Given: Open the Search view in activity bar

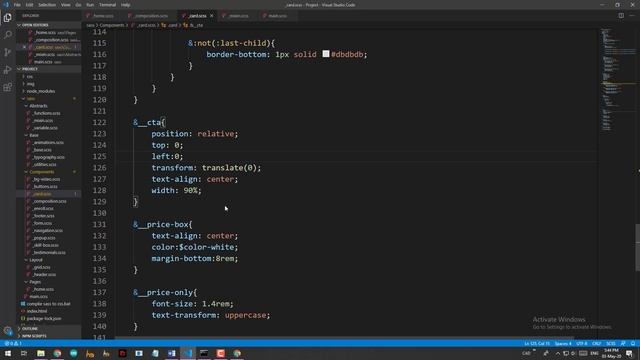Looking at the screenshot, I should click(x=7, y=35).
